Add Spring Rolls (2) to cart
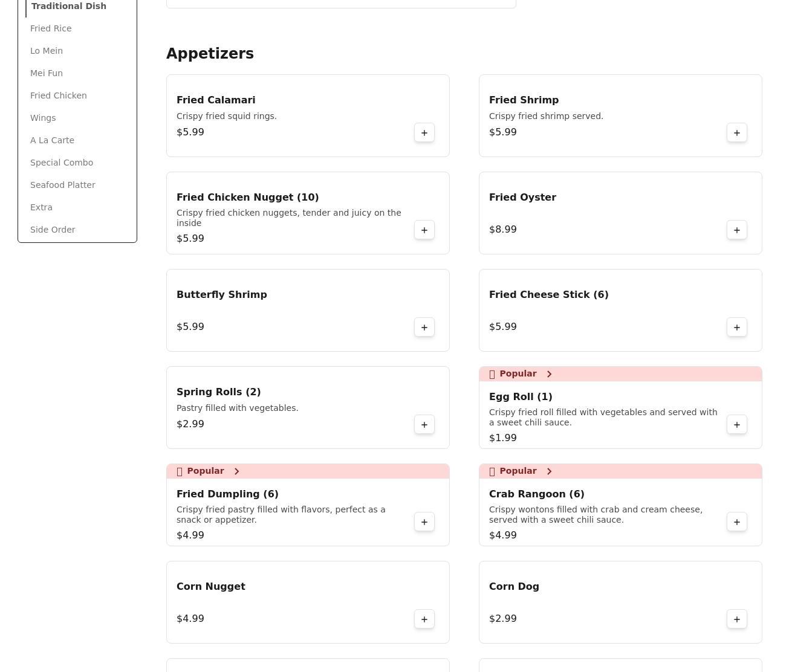Screen dimensions: 792x672 point(424,425)
